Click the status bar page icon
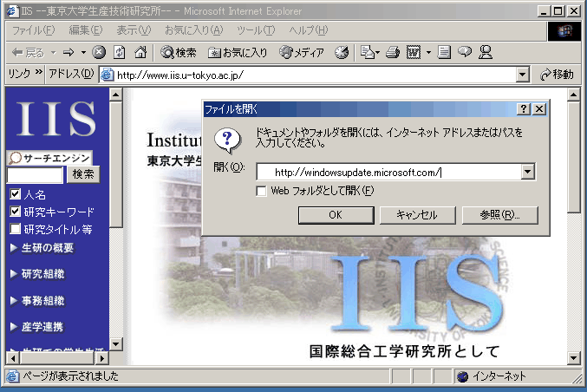Viewport: 587px width, 392px height. 12,376
